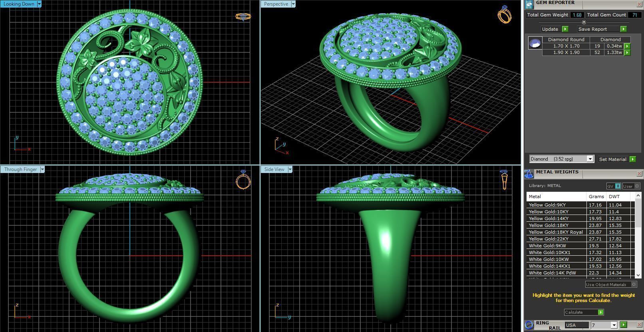
Task: Click the DWT column header
Action: point(618,197)
